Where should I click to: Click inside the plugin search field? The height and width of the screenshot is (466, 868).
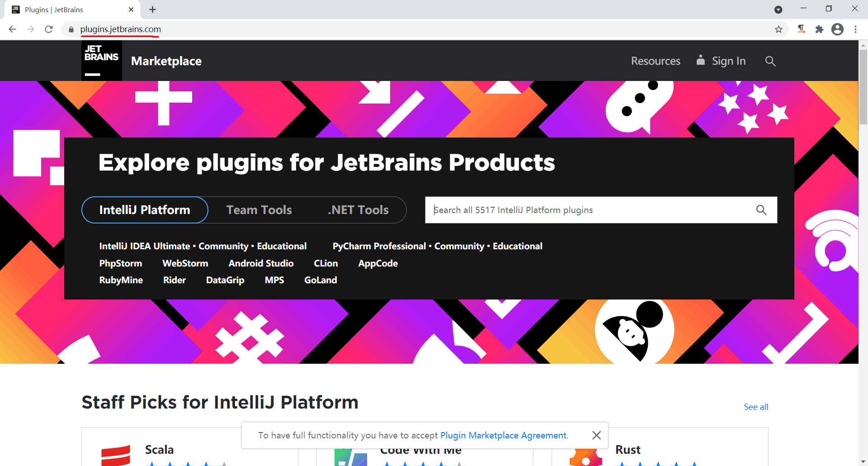(x=565, y=209)
